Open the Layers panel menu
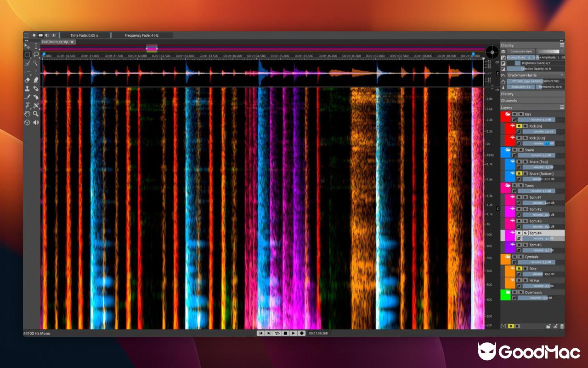This screenshot has width=588, height=368. (561, 107)
